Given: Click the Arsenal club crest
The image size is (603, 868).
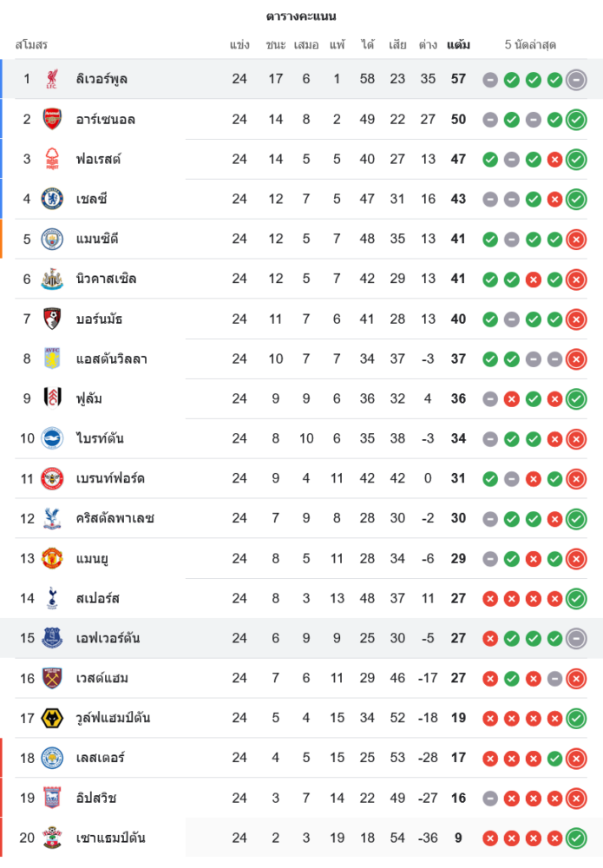Looking at the screenshot, I should (x=53, y=119).
